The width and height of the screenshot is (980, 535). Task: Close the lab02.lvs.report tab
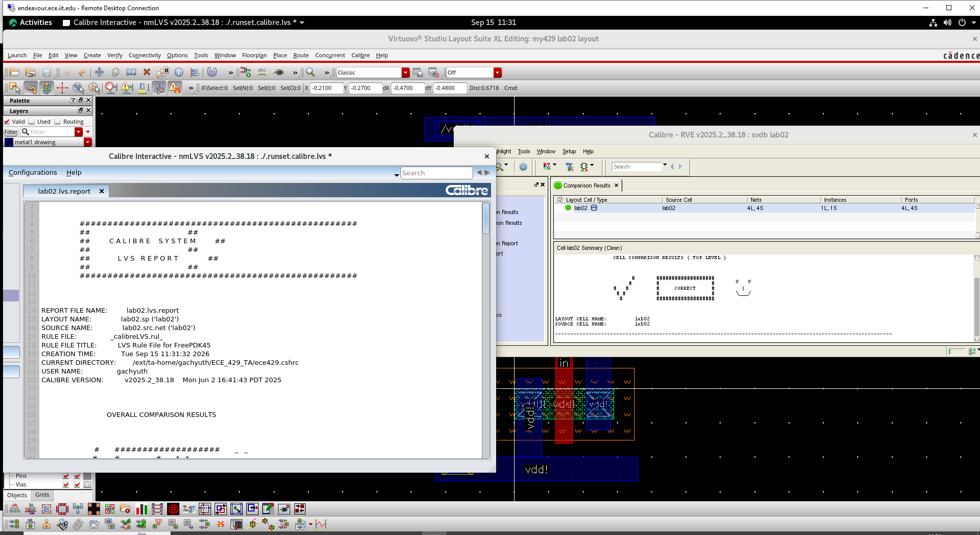102,191
